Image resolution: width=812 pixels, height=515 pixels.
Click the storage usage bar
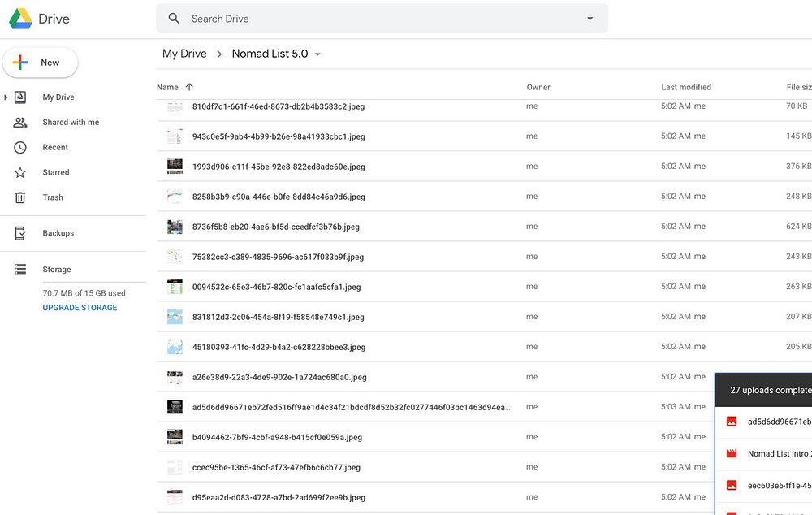94,282
